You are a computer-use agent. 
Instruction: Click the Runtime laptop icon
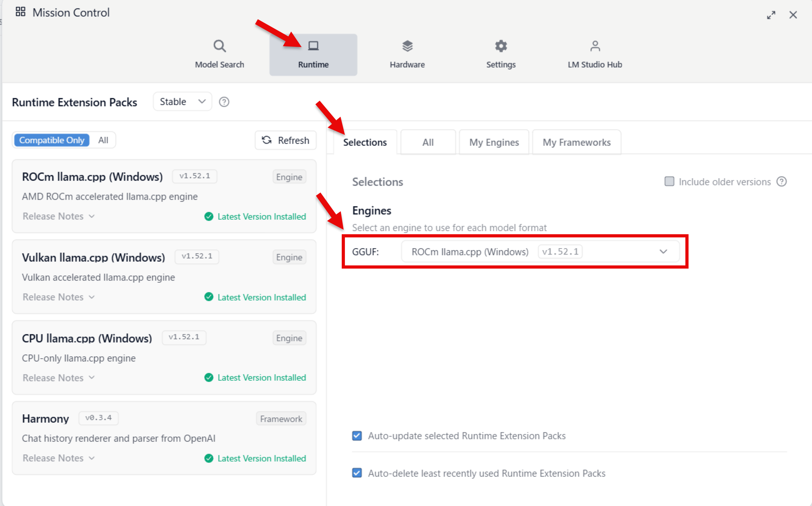pyautogui.click(x=313, y=46)
